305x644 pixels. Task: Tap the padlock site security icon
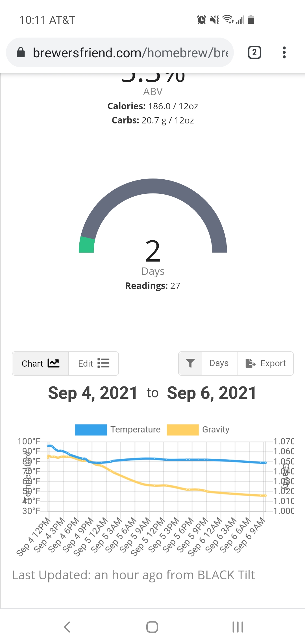(x=21, y=53)
